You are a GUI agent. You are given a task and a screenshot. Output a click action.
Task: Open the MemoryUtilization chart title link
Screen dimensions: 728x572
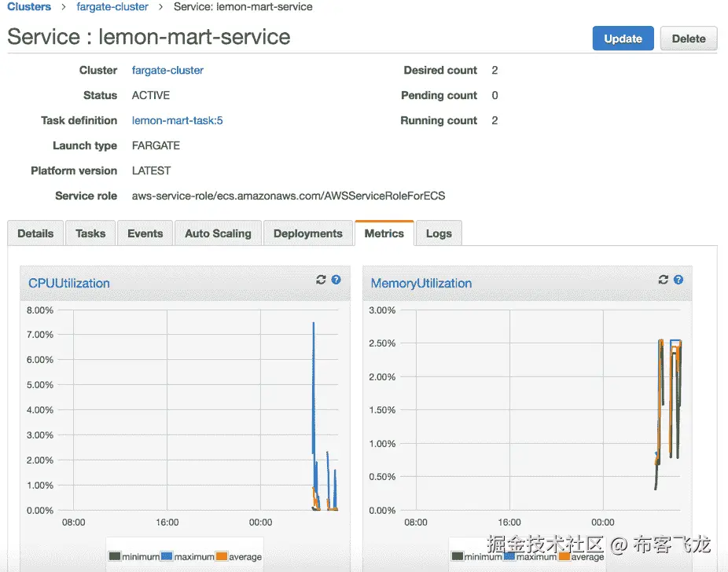tap(421, 283)
